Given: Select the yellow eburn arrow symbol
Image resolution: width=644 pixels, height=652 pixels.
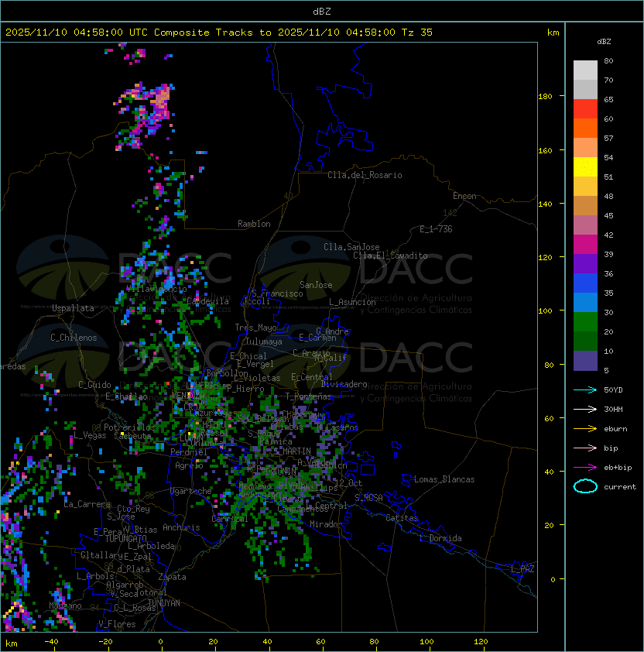Looking at the screenshot, I should coord(585,429).
